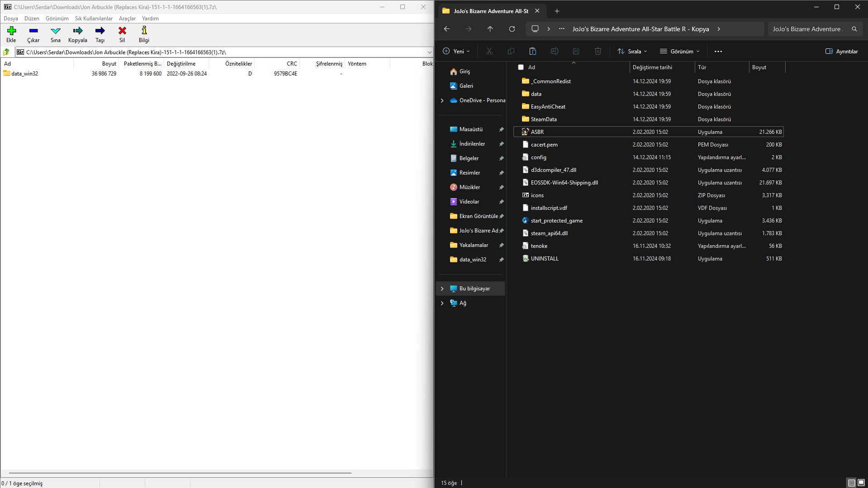868x488 pixels.
Task: Open the Dosya menu in 7-Zip
Action: coord(11,19)
